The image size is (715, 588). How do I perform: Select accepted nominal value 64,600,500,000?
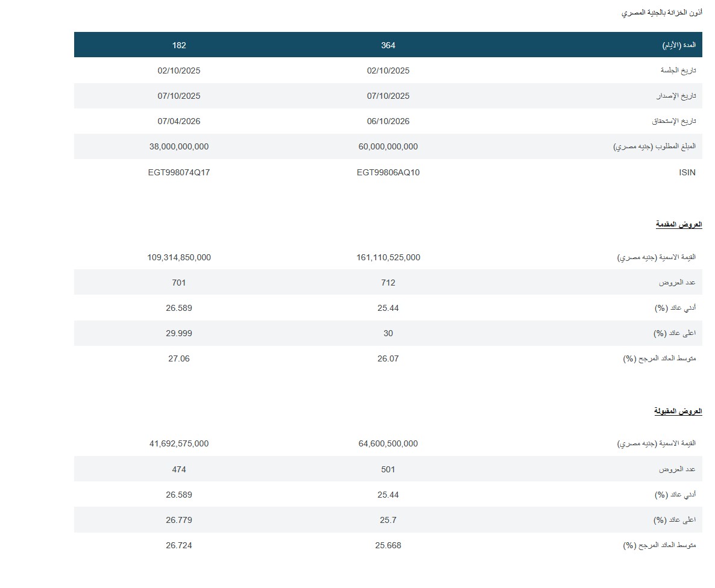(x=388, y=443)
